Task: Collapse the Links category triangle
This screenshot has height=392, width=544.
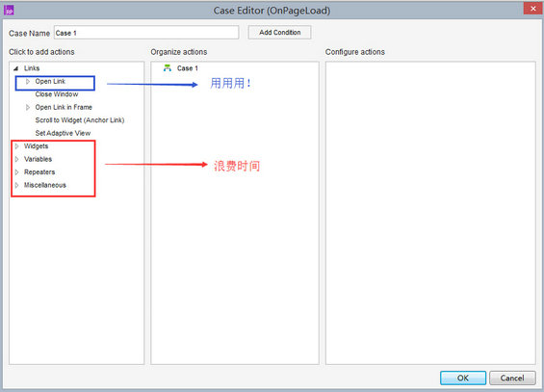Action: coord(15,68)
